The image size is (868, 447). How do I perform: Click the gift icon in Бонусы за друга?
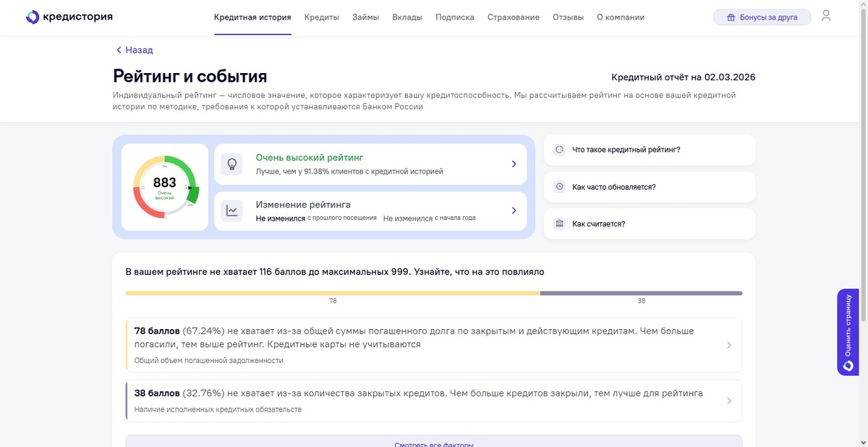731,17
